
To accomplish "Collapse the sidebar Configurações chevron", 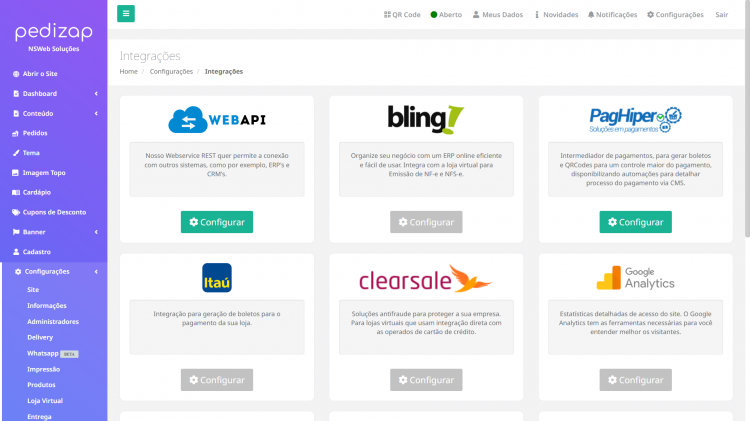I will tap(96, 272).
